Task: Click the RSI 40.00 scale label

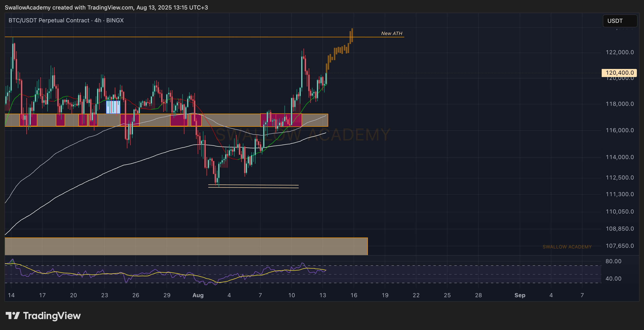Action: click(613, 278)
